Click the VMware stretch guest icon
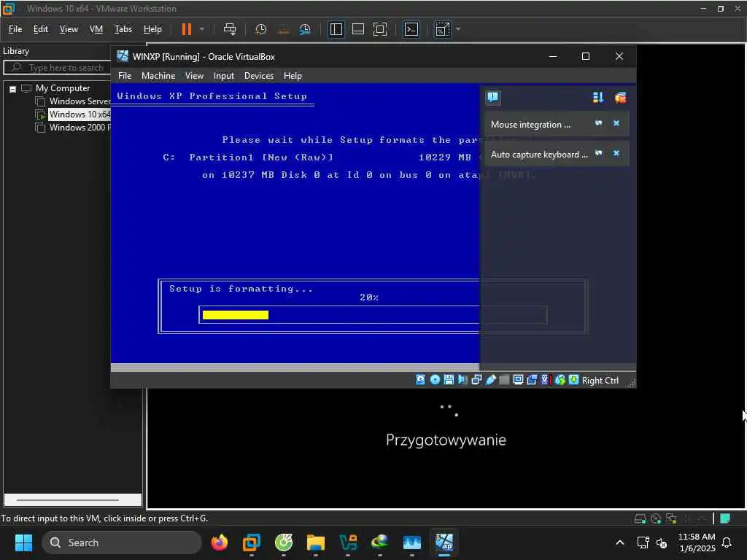The width and height of the screenshot is (747, 560). pyautogui.click(x=442, y=29)
